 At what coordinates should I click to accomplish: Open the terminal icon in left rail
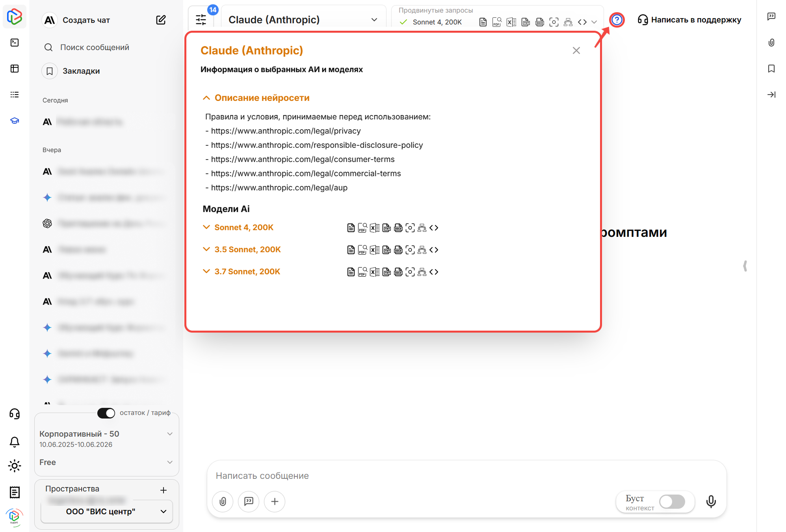15,43
